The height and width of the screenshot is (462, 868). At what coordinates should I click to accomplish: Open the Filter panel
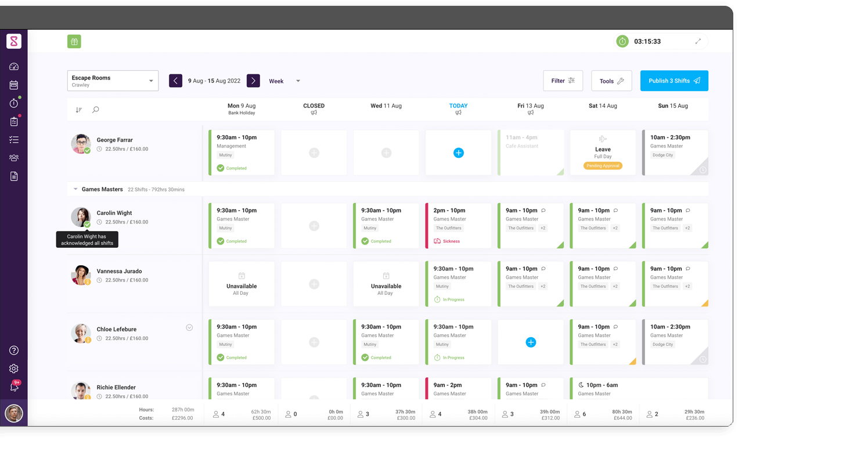[x=563, y=81]
